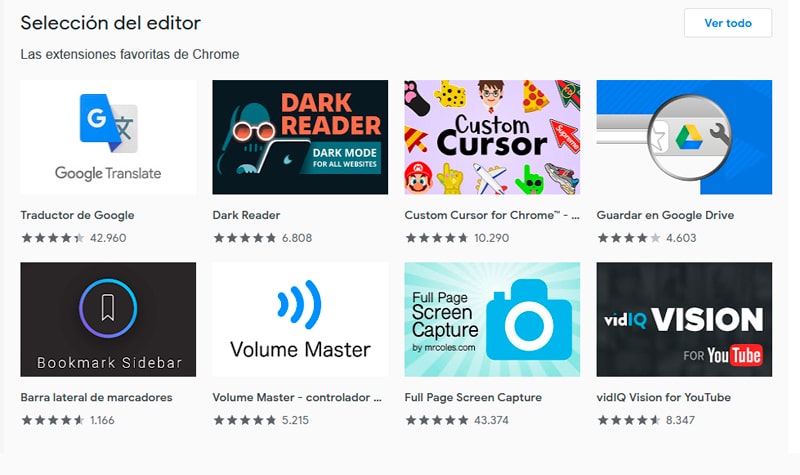This screenshot has height=475, width=800.
Task: Open the Bookmark Sidebar banner image
Action: tap(108, 319)
